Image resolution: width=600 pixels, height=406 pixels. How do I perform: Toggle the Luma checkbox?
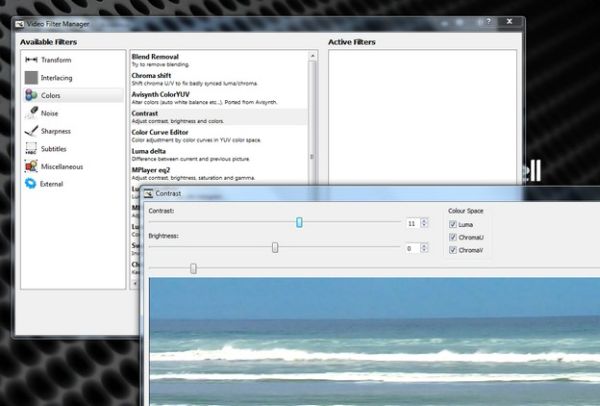click(453, 225)
